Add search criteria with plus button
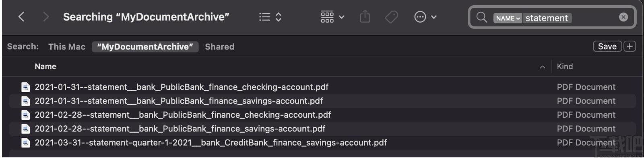 click(x=630, y=46)
